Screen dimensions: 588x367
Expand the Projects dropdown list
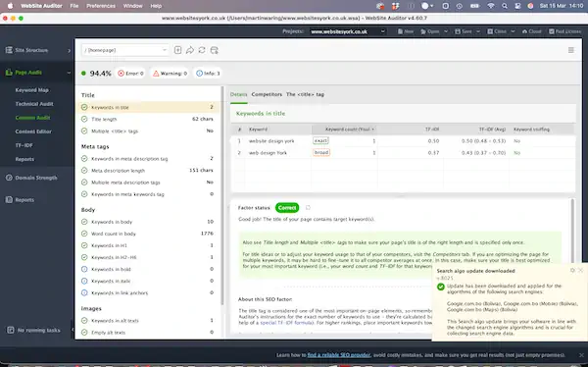(348, 31)
